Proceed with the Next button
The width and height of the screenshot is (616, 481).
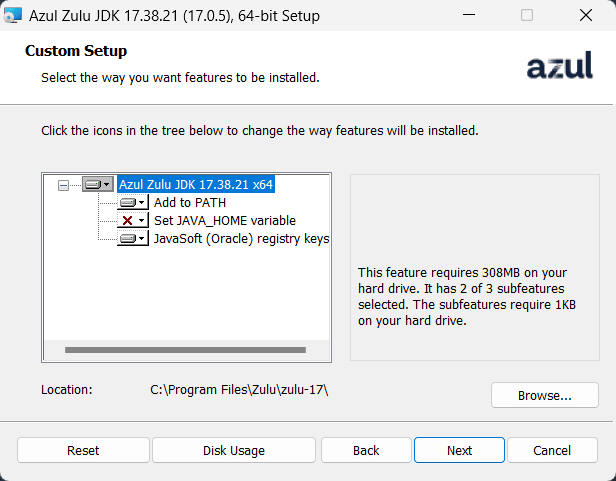(459, 450)
